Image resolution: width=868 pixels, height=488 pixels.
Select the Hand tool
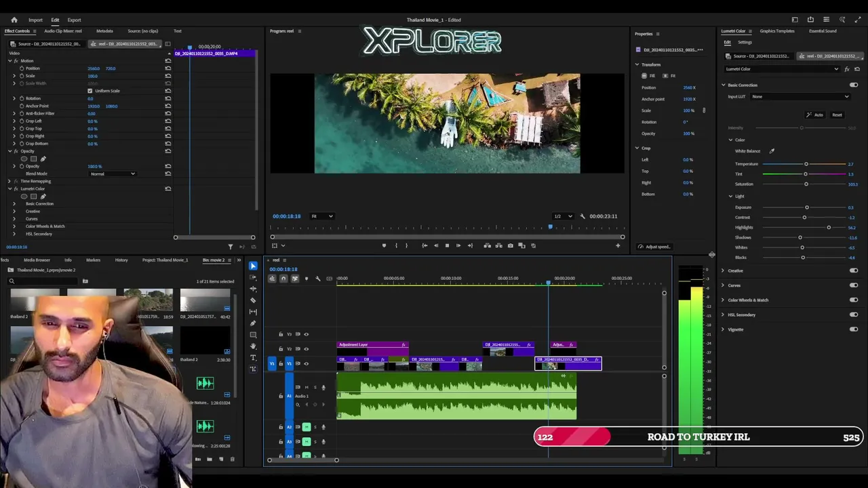tap(253, 346)
